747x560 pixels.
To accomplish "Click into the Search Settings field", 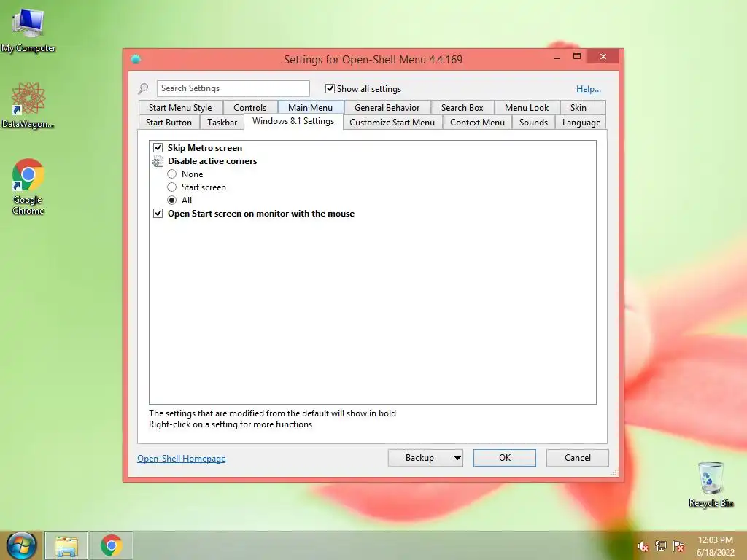I will pos(233,88).
